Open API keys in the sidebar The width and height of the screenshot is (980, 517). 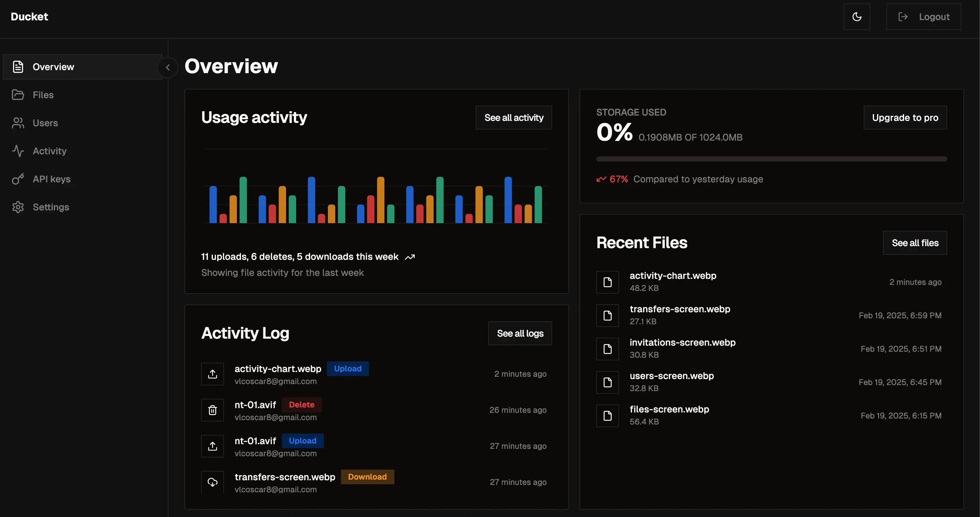click(83, 179)
